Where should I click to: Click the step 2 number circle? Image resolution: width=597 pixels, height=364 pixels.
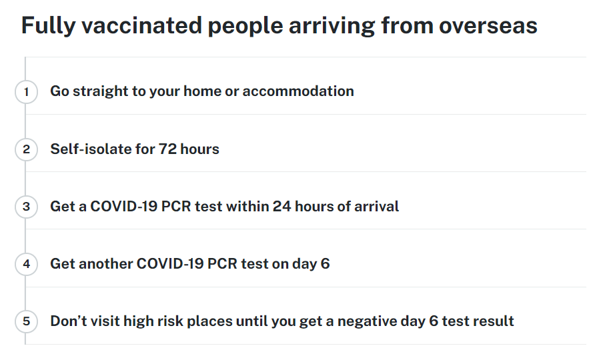(x=26, y=149)
